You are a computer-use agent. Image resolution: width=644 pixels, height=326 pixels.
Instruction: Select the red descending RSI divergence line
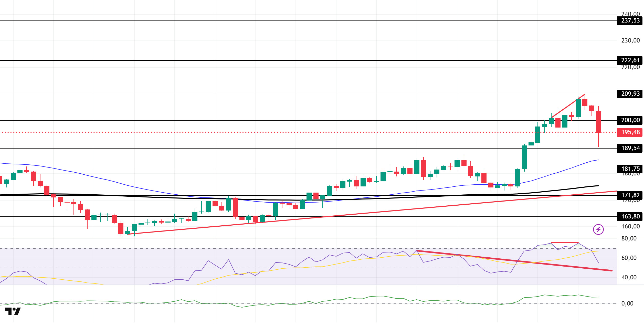(514, 260)
